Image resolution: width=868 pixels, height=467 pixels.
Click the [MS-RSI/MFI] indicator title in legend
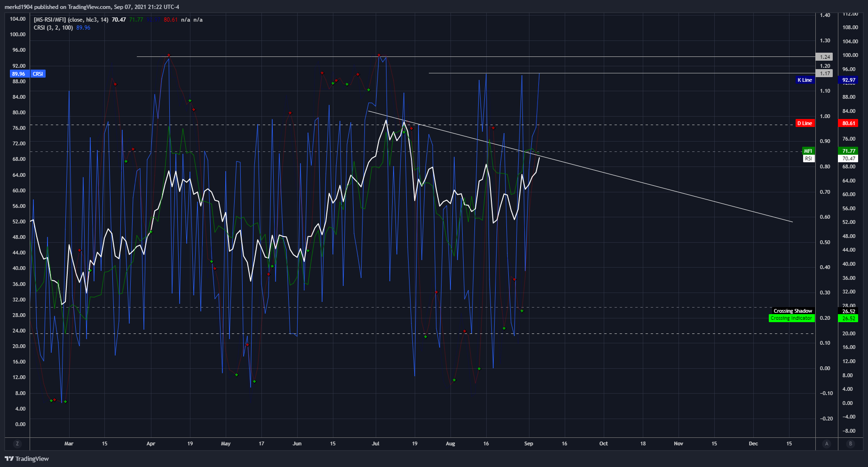pyautogui.click(x=50, y=20)
